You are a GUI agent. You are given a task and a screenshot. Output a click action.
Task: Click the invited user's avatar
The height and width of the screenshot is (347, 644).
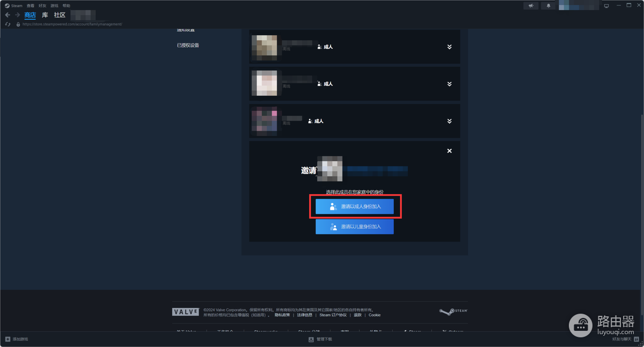(330, 169)
